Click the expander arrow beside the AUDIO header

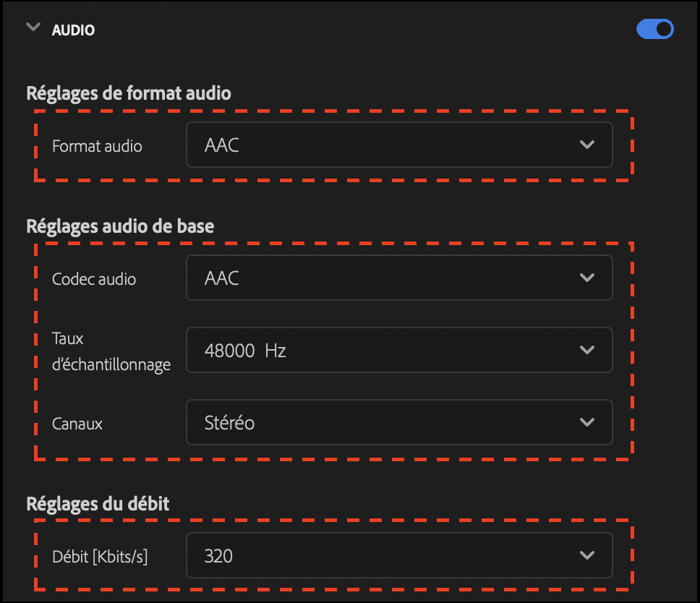pyautogui.click(x=33, y=26)
